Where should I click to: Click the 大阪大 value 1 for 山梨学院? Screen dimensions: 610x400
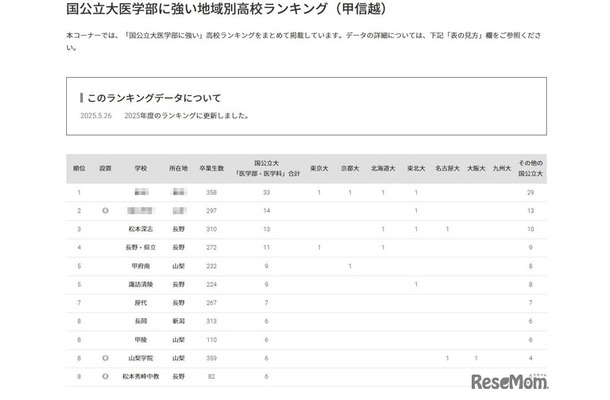[x=476, y=358]
